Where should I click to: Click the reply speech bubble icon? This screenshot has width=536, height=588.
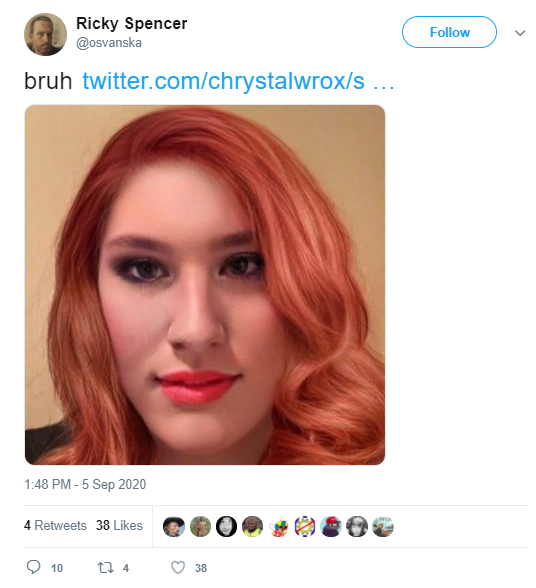33,566
